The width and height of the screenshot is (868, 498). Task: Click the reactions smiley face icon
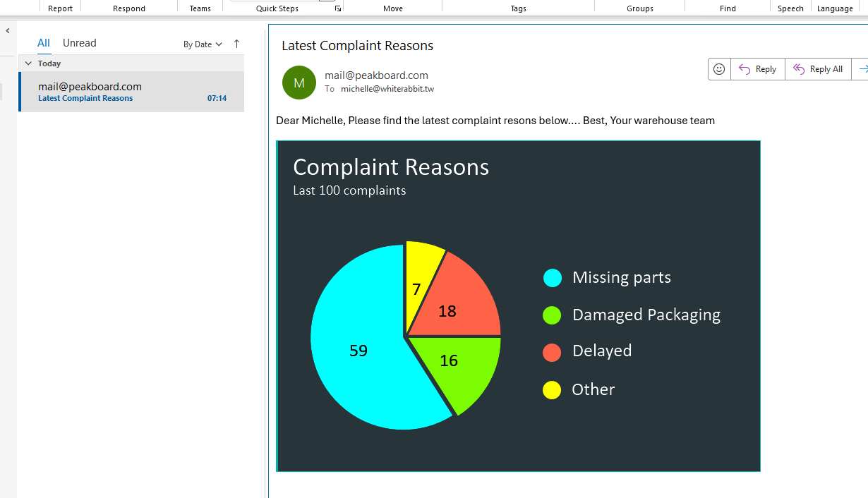pos(718,68)
